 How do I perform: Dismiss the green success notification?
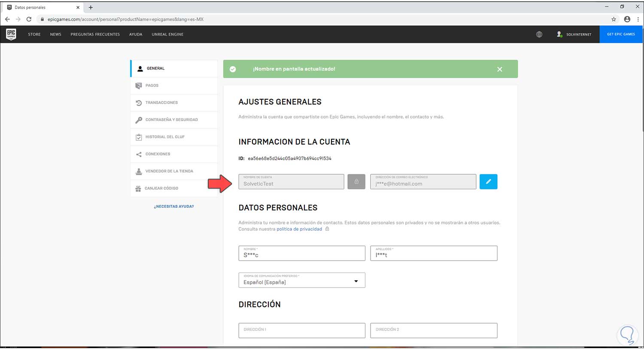click(x=500, y=69)
